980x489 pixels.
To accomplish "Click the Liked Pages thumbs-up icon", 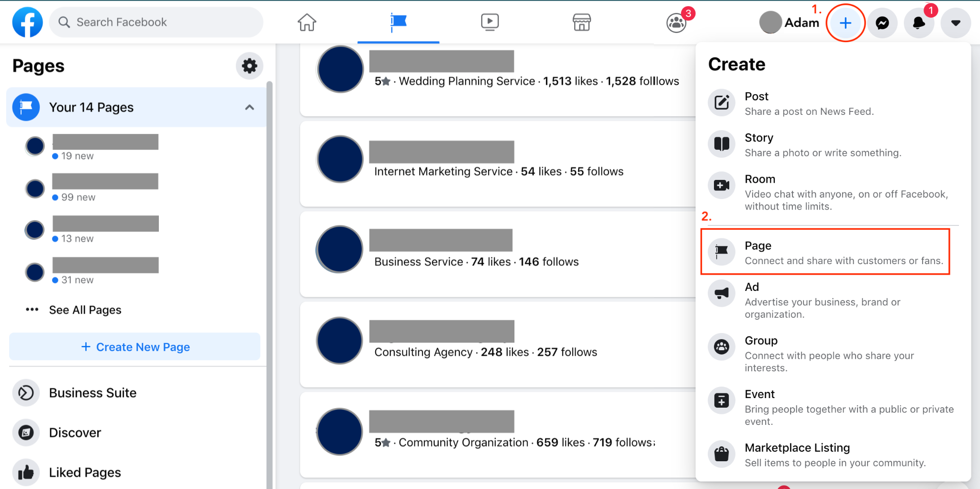I will tap(26, 472).
